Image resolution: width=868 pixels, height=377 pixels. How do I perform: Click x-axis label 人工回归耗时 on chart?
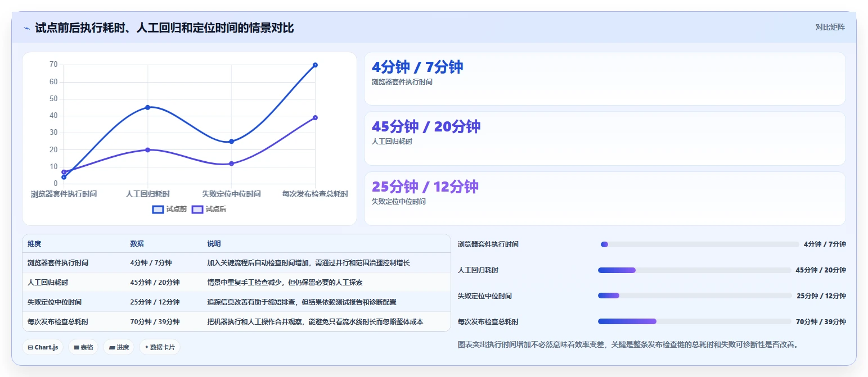coord(147,194)
